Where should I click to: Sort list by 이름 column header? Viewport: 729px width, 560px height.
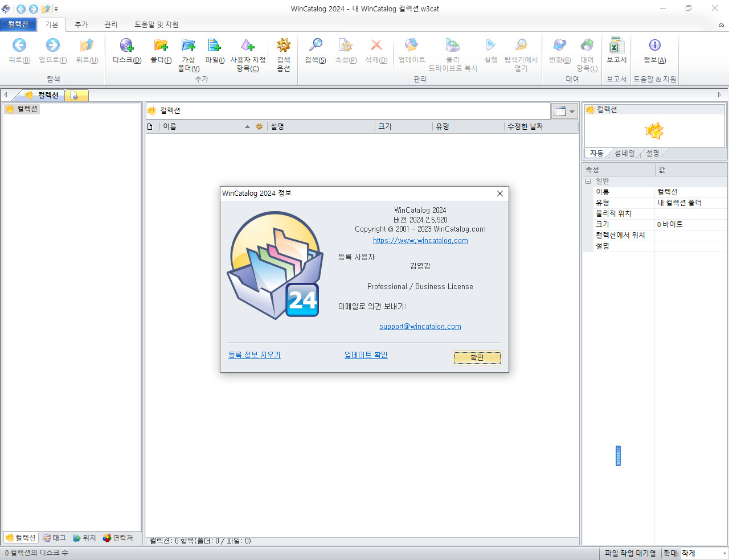click(206, 126)
